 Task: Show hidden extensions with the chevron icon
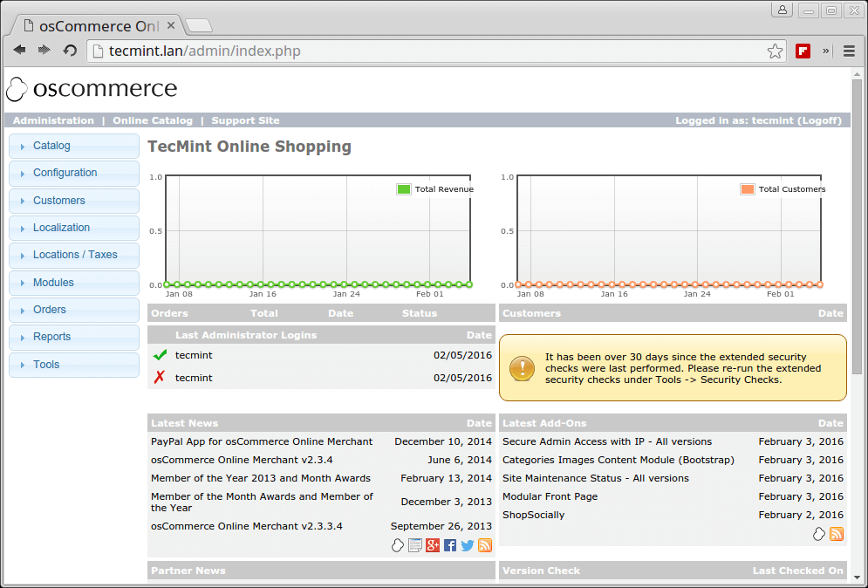826,51
